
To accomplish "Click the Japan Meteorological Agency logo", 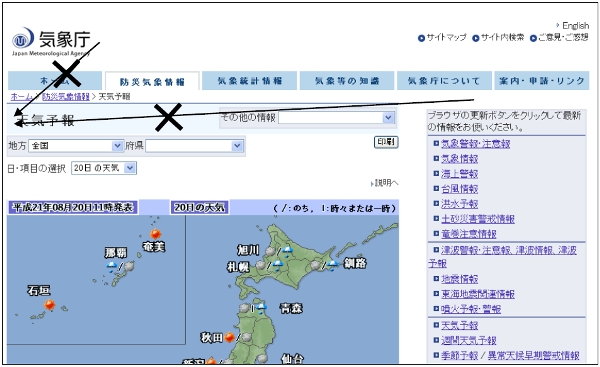I will point(51,41).
